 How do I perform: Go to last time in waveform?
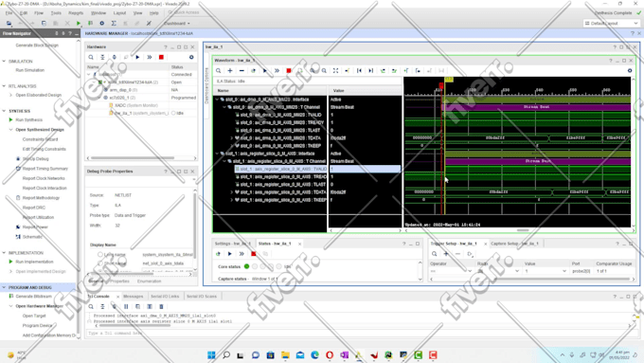point(371,71)
